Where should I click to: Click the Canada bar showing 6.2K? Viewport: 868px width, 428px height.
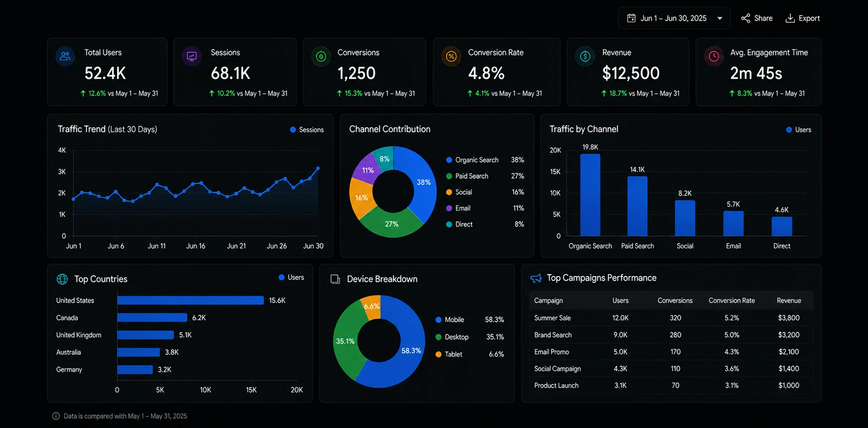pyautogui.click(x=152, y=318)
